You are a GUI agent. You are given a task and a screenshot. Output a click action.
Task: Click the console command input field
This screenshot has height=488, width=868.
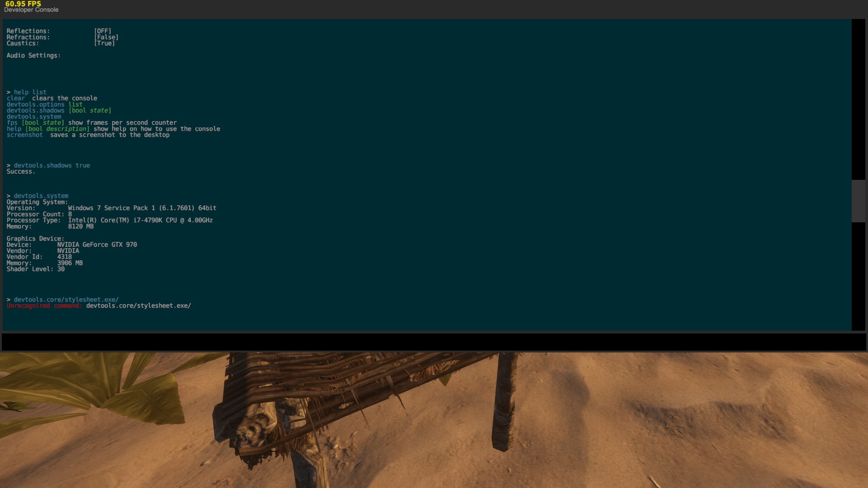pos(433,342)
